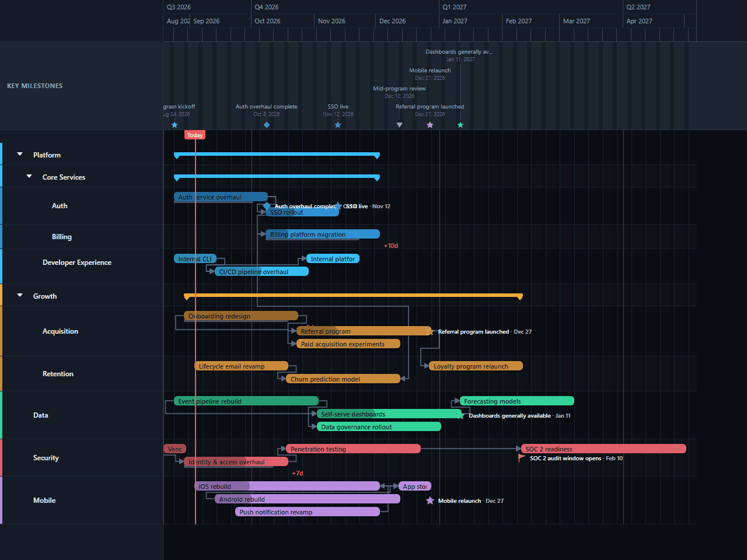This screenshot has height=560, width=747.
Task: Open the Penetration testing task bar
Action: [354, 449]
